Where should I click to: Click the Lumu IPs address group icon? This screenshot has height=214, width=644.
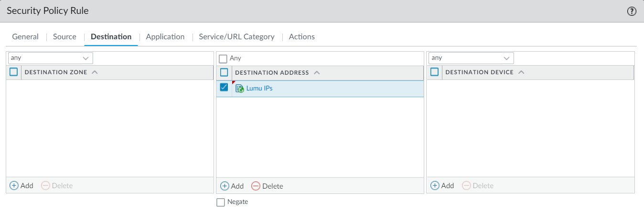(240, 89)
